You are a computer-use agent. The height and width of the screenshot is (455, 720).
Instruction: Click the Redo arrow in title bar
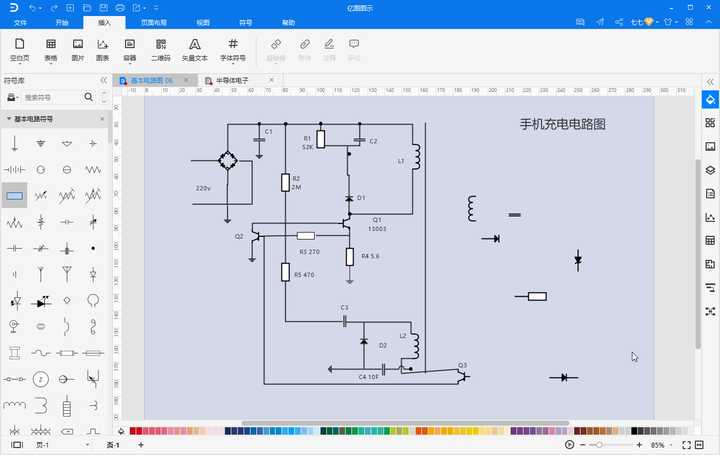54,8
